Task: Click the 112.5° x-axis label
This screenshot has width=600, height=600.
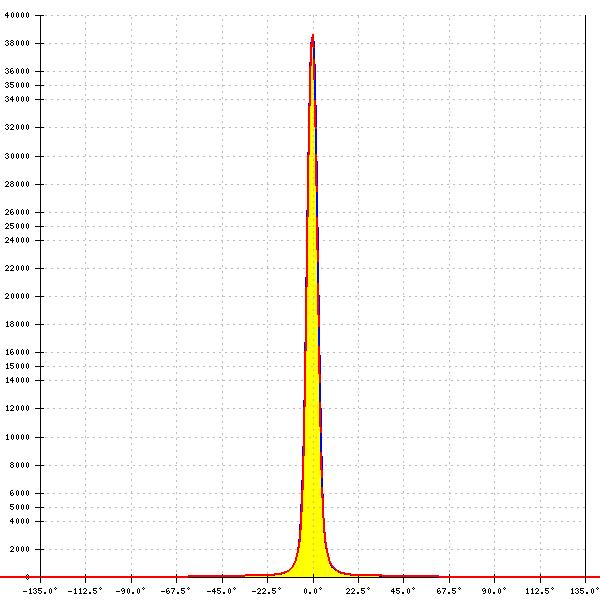Action: coord(540,591)
